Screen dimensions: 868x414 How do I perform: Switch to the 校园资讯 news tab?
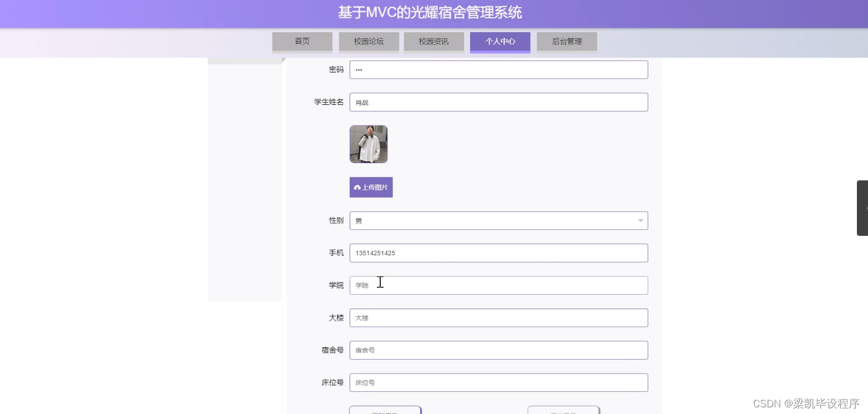click(x=433, y=41)
